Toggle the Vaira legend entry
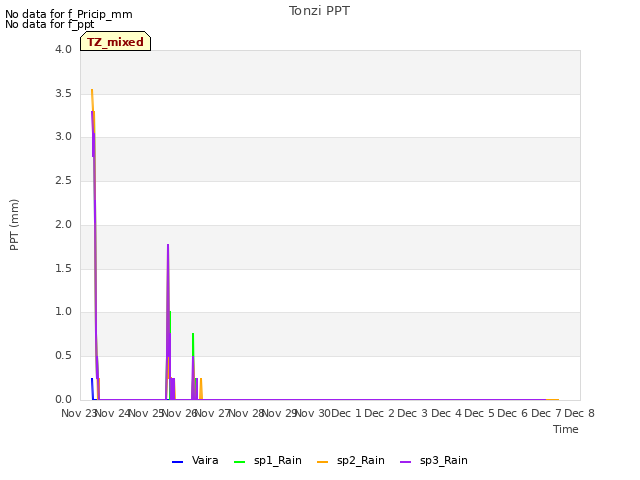Screen dimensions: 640x480 click(195, 461)
